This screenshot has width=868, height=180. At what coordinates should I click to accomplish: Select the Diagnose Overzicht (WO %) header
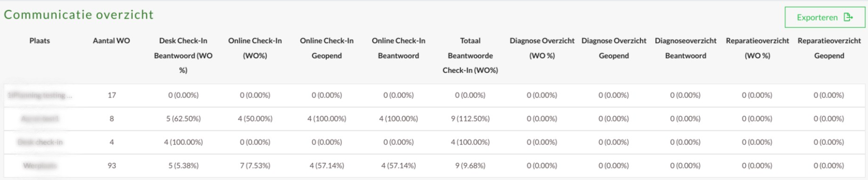542,48
